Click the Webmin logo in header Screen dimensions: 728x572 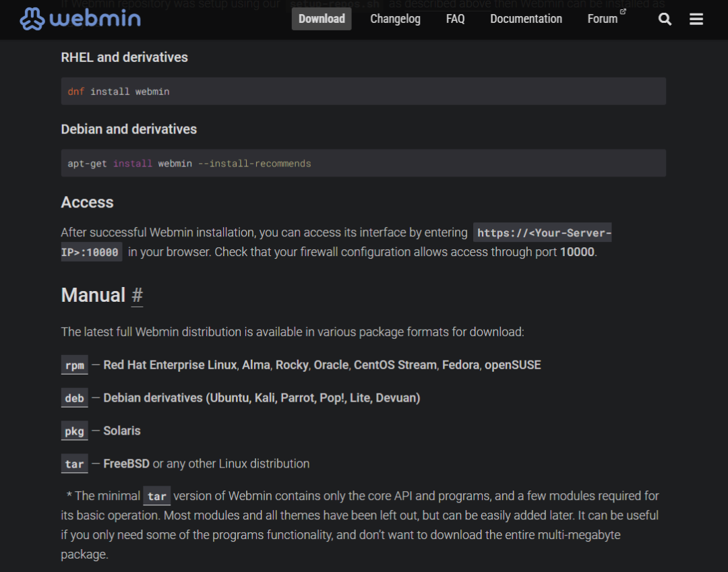click(x=80, y=19)
